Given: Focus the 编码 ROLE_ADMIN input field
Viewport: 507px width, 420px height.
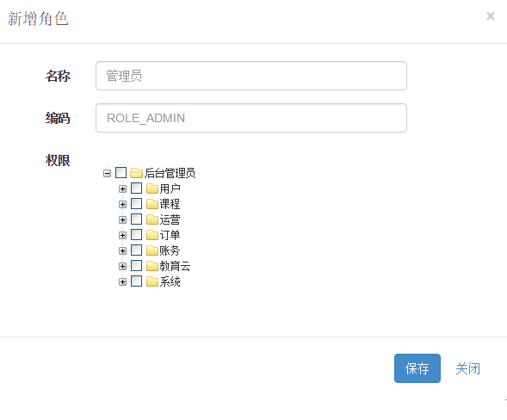Looking at the screenshot, I should click(251, 118).
